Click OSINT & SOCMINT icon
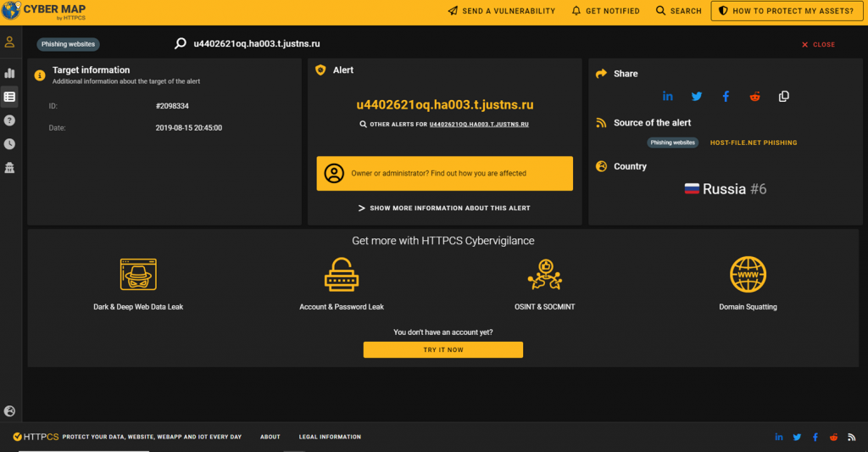This screenshot has height=452, width=868. pos(545,274)
